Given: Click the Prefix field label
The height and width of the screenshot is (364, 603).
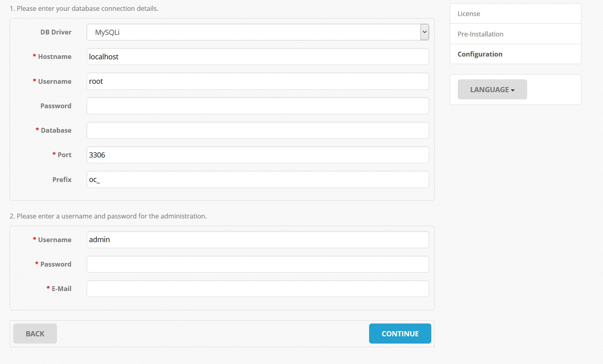Looking at the screenshot, I should (x=62, y=180).
